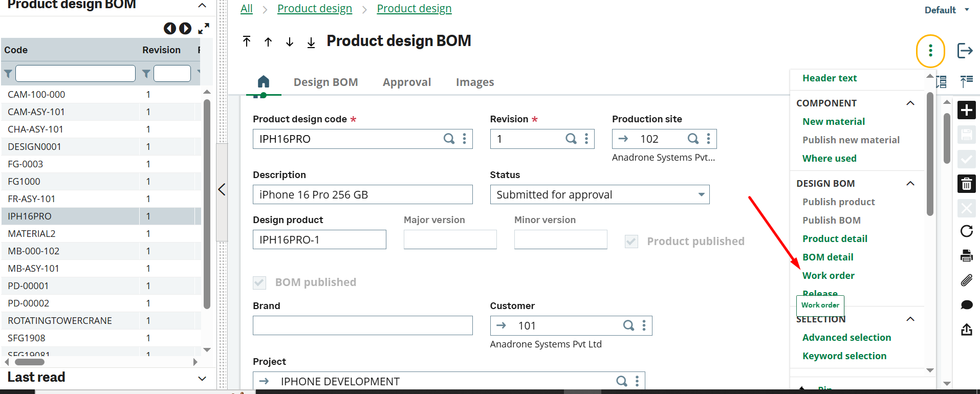Click search lookup for Production site

[x=693, y=139]
